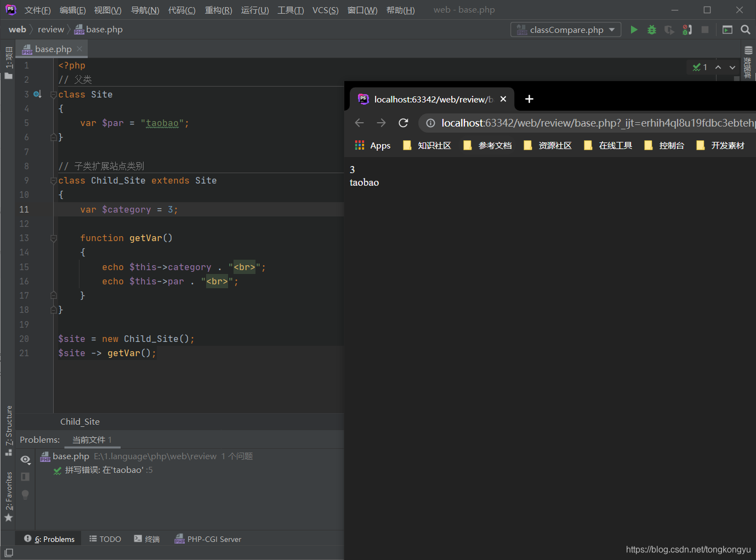Select the base.php row in Problems list
This screenshot has width=756, height=560.
click(x=190, y=456)
